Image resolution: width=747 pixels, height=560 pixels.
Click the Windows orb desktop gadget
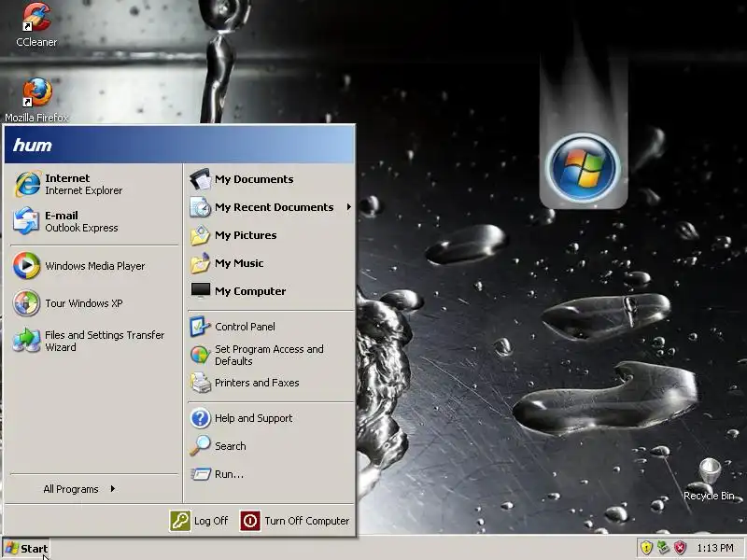pos(583,167)
